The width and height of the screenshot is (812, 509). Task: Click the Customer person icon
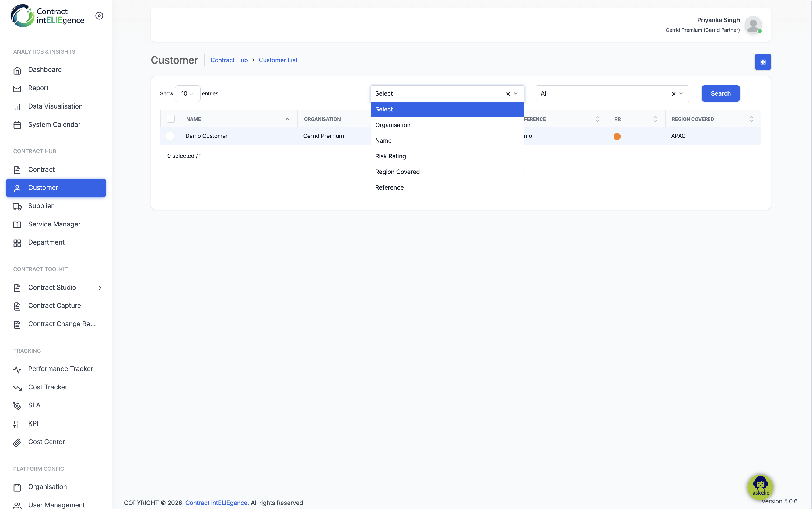tap(17, 188)
